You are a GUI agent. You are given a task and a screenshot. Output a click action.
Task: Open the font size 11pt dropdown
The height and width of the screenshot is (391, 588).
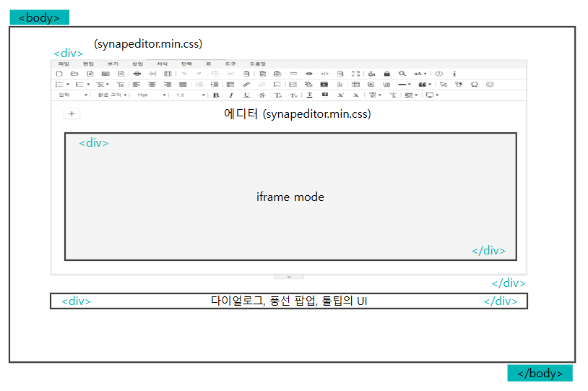[151, 95]
